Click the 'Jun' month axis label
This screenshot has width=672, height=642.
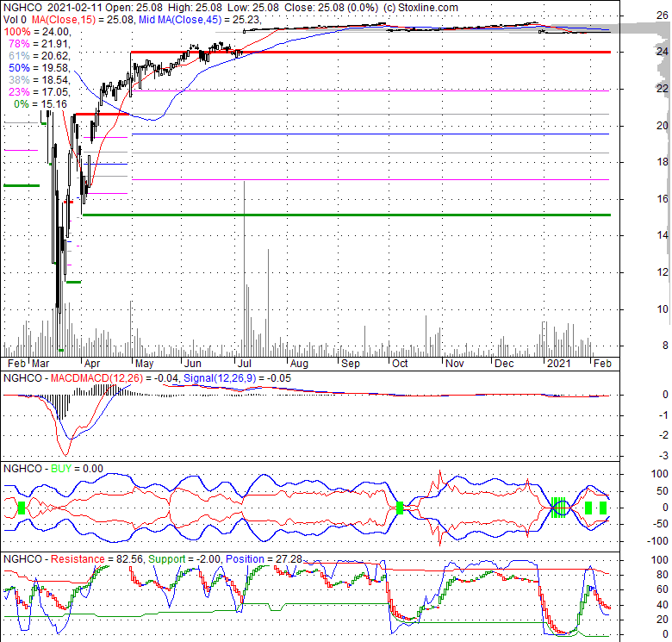192,364
